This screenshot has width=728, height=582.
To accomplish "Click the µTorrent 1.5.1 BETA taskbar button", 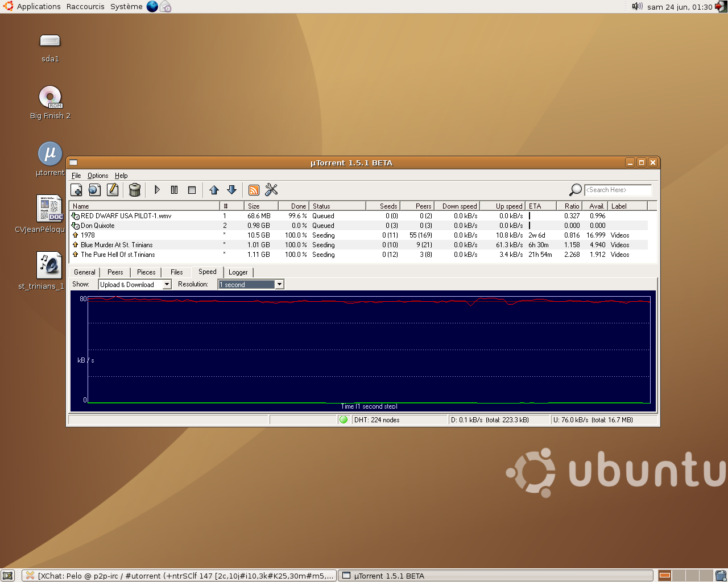I will 495,576.
